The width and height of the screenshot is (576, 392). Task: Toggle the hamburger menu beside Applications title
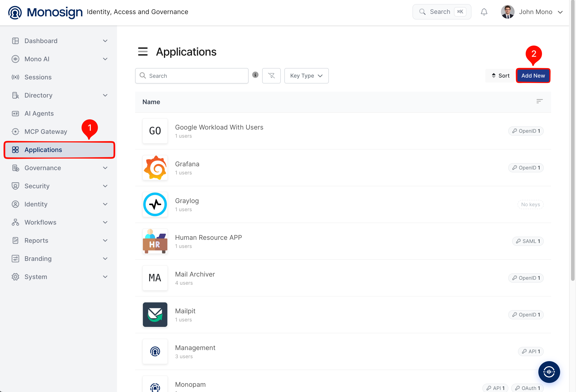[143, 51]
